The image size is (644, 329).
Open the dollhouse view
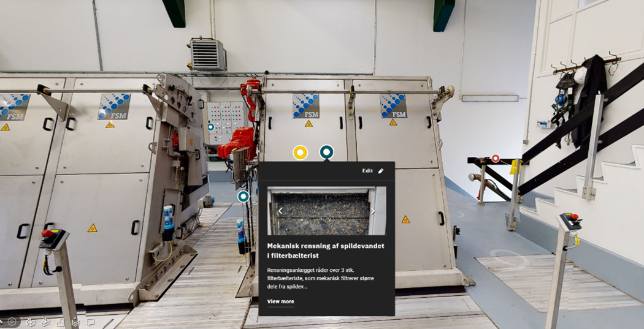[x=45, y=322]
